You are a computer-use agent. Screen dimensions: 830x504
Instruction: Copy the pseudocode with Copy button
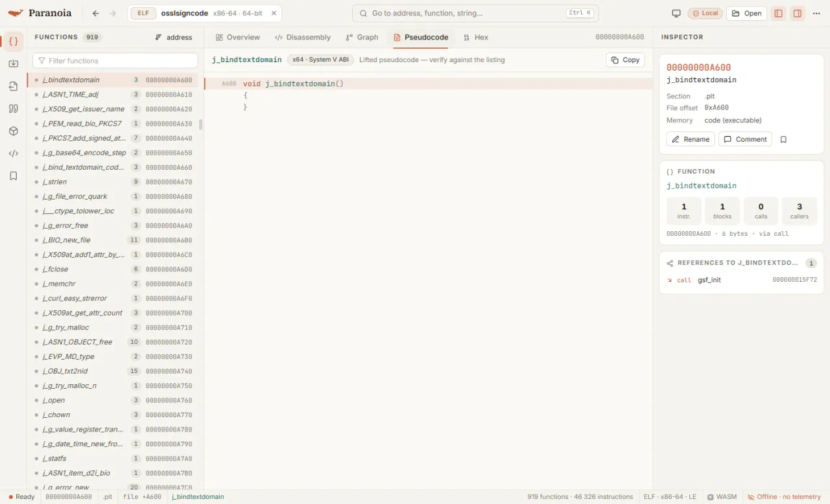(625, 60)
